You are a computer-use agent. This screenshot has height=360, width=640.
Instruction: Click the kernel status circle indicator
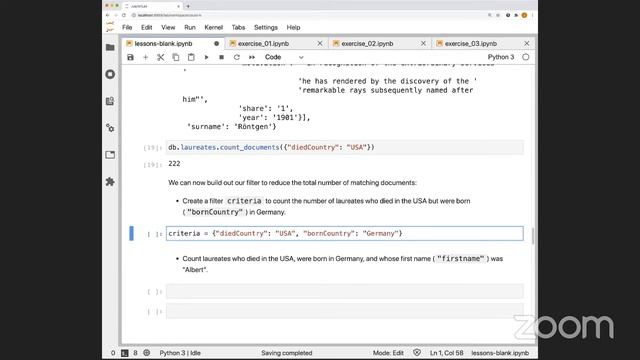tap(526, 57)
